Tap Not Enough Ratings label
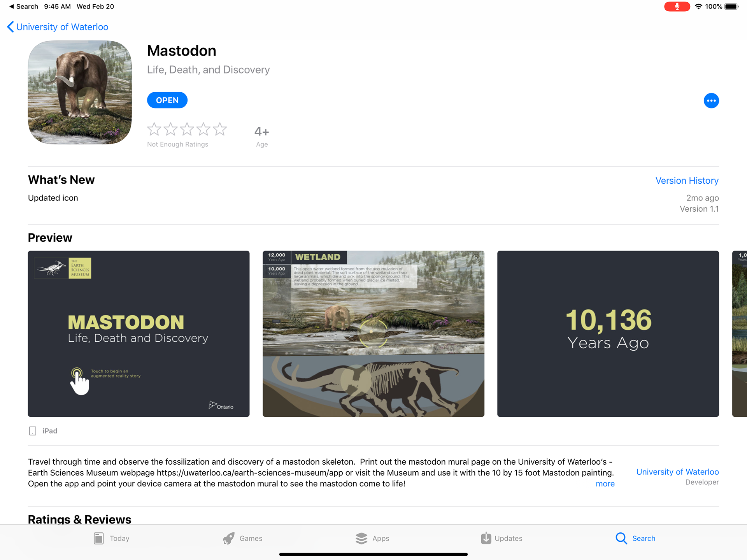 [x=178, y=144]
